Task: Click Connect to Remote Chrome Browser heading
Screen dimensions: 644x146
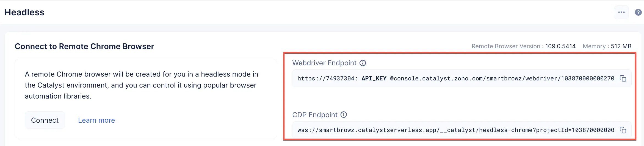Action: pyautogui.click(x=84, y=46)
